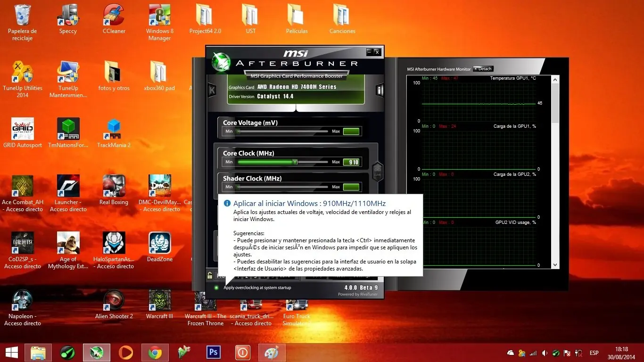Select the Speccy desktop shortcut
644x362 pixels.
pos(68,19)
